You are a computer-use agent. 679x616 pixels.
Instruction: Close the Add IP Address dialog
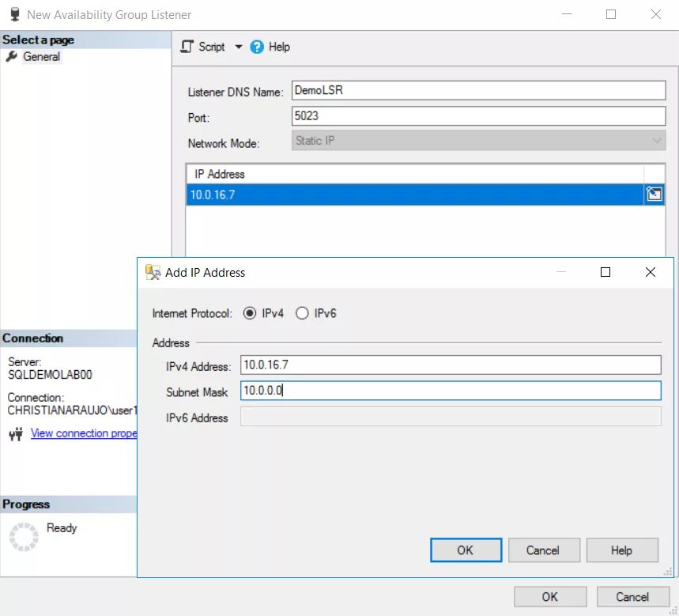[x=650, y=272]
